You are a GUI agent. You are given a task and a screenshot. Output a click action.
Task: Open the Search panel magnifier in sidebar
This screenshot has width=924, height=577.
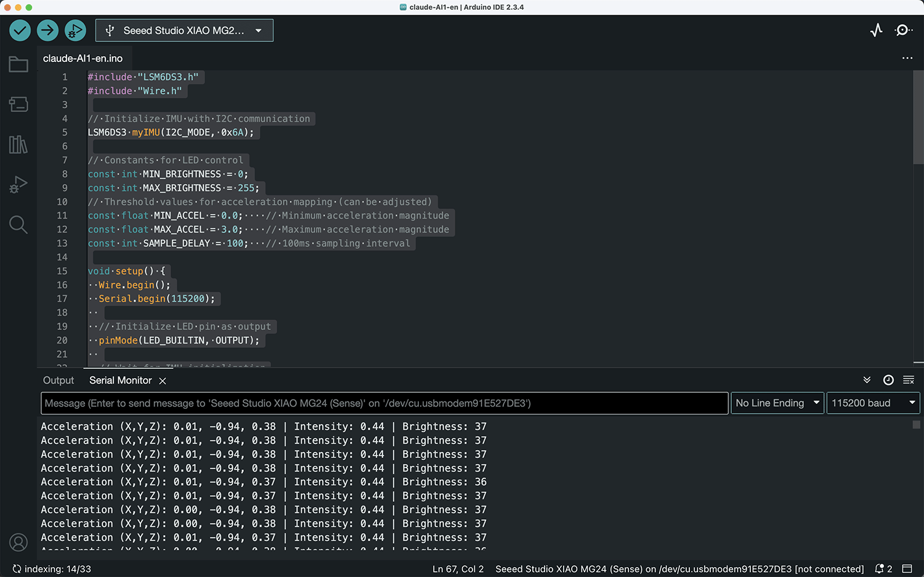click(x=18, y=225)
